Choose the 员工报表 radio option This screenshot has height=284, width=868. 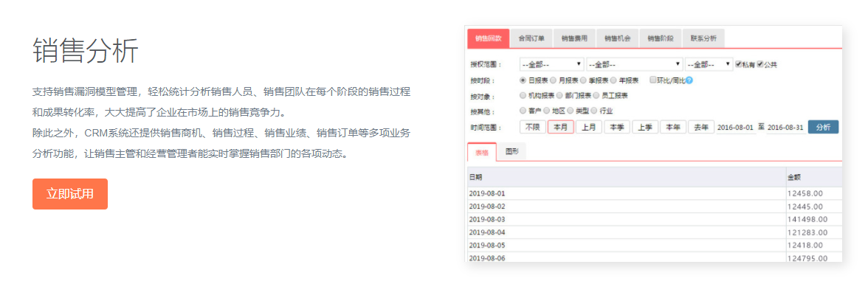point(596,96)
